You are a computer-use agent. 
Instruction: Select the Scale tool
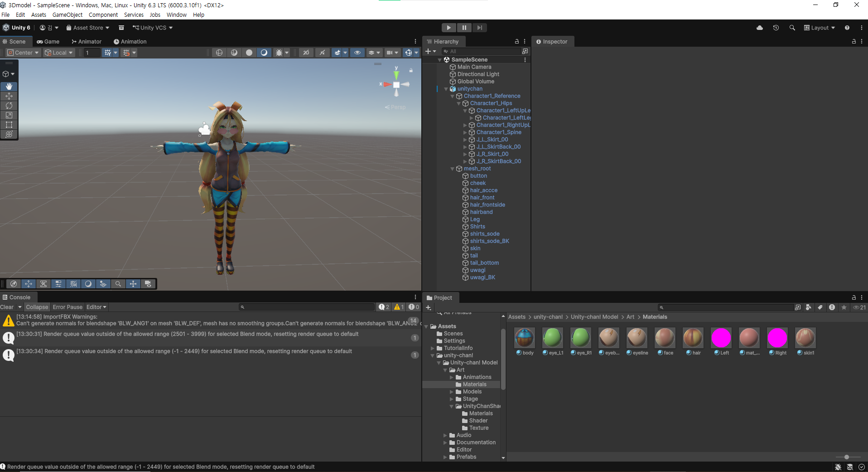click(x=9, y=115)
